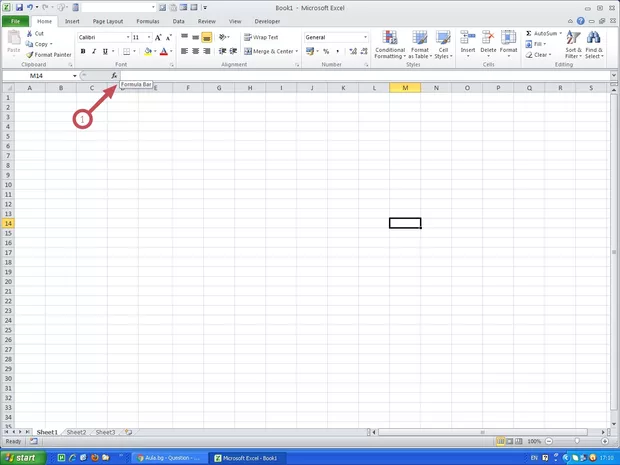Image resolution: width=620 pixels, height=465 pixels.
Task: Toggle Top Align vertical alignment
Action: [185, 38]
